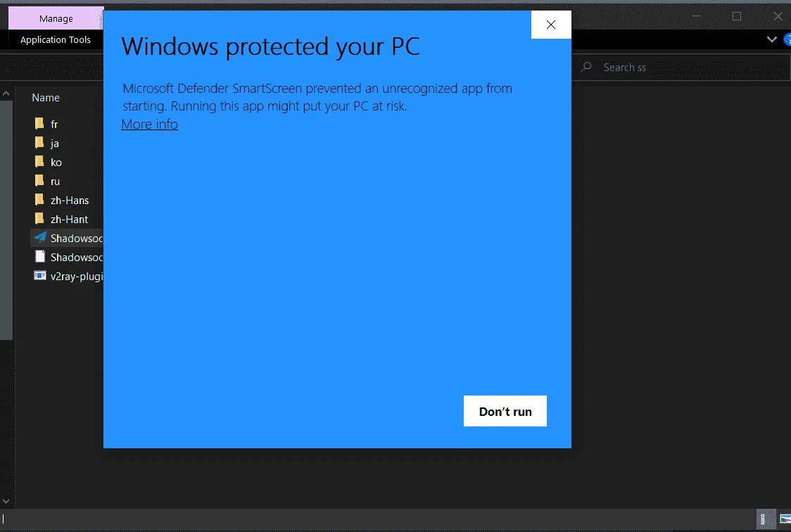791x532 pixels.
Task: Close the File Explorer window
Action: [778, 17]
